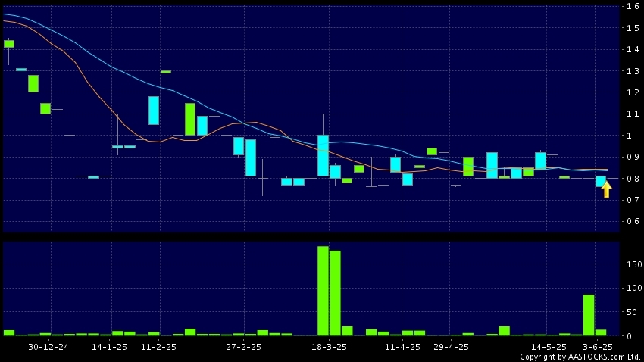Click the 0.9 price axis value
The height and width of the screenshot is (362, 644).
tap(633, 157)
